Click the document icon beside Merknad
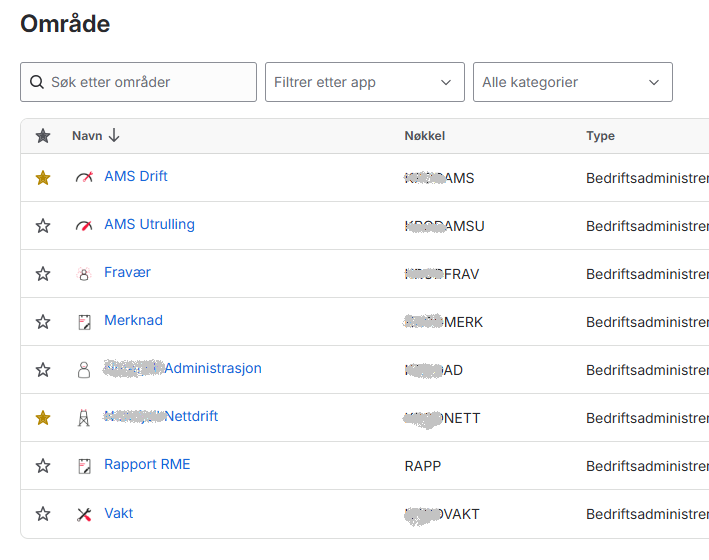709x560 pixels. 84,322
